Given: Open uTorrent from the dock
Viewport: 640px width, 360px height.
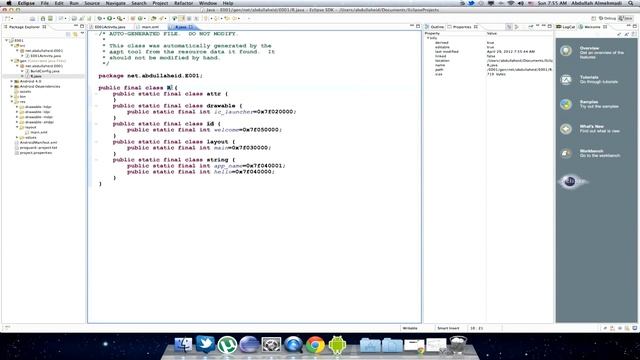Looking at the screenshot, I should [x=227, y=345].
